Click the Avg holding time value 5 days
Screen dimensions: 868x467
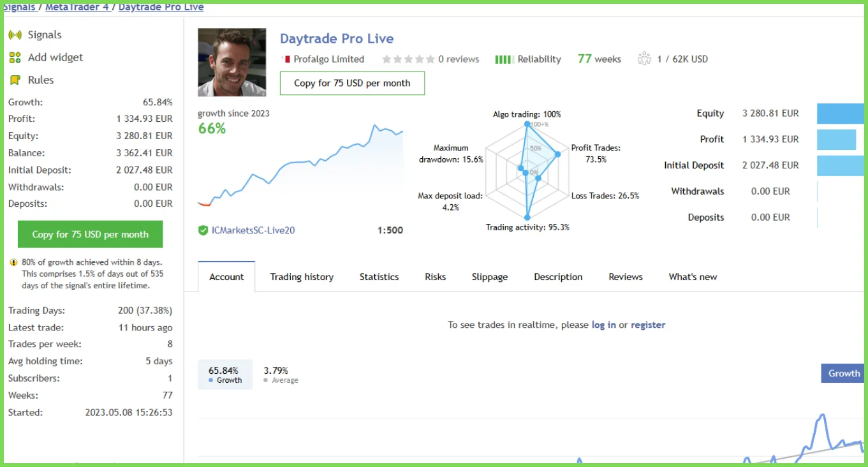pyautogui.click(x=159, y=361)
